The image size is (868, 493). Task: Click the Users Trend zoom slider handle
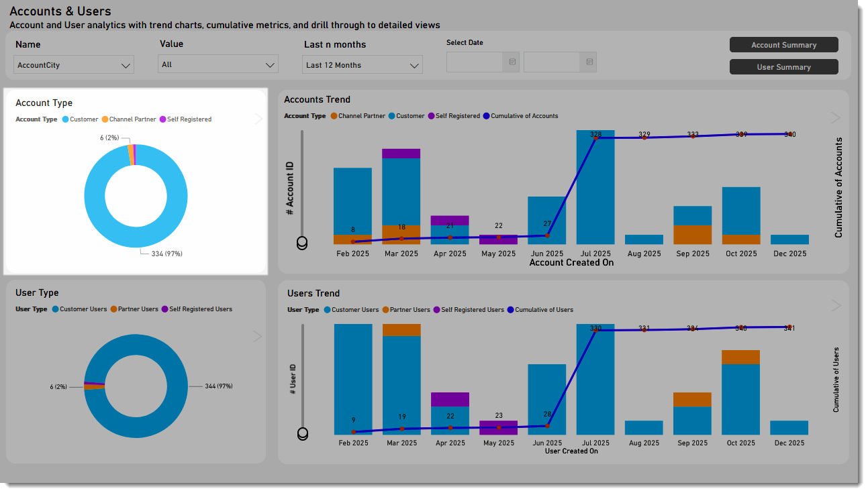pos(302,434)
